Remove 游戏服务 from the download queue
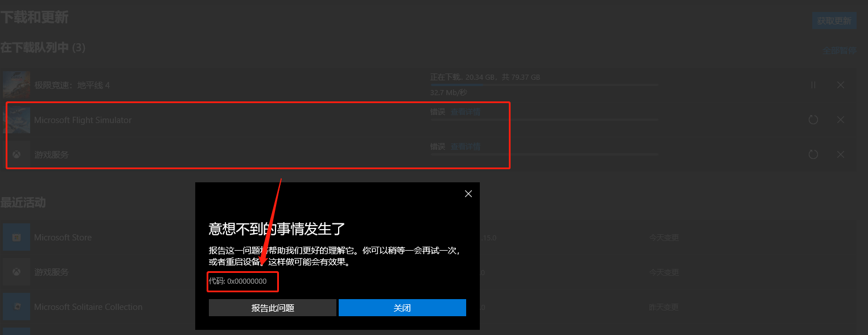Screen dimensions: 868x335 tap(841, 154)
